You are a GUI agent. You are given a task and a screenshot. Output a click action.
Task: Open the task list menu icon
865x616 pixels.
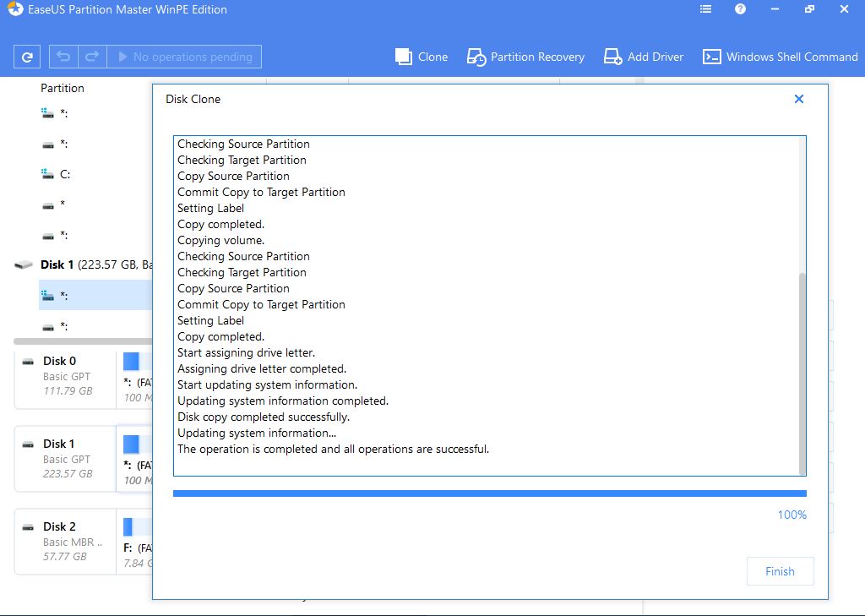(x=706, y=9)
